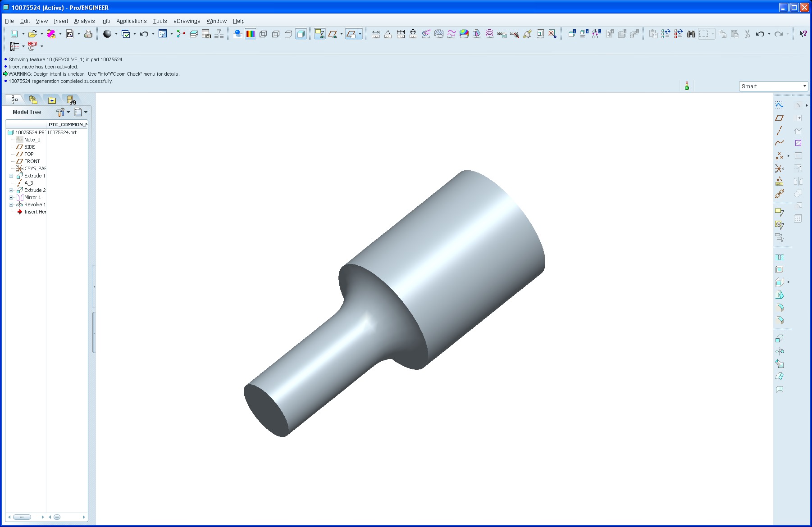
Task: Click the rainbow color display icon
Action: click(251, 34)
